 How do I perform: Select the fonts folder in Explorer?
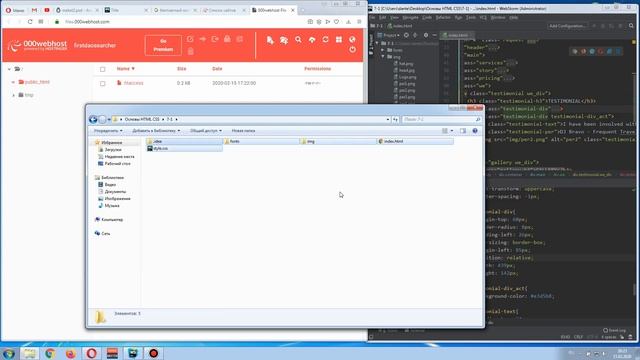tap(261, 141)
